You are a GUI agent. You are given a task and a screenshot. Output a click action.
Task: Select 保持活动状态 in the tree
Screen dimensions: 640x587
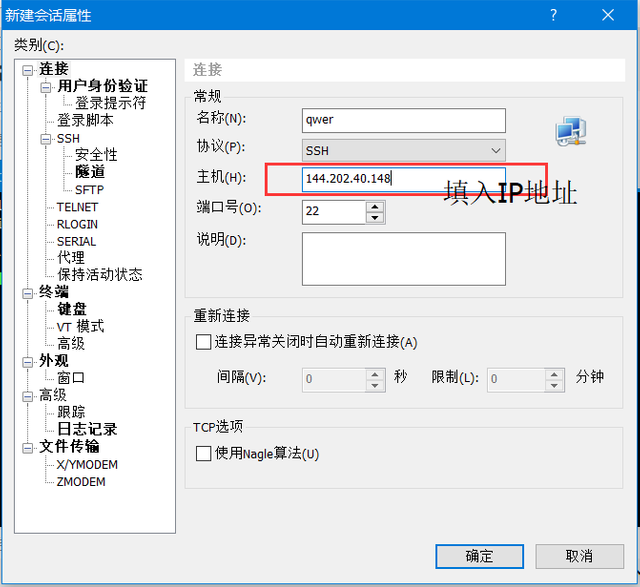point(100,275)
